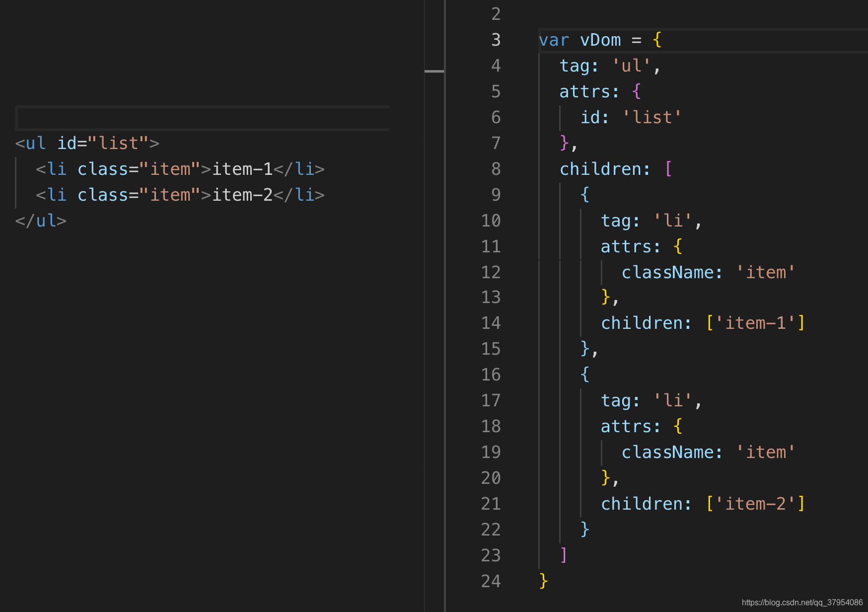Click className: 'item' on line 19
868x612 pixels.
[x=708, y=452]
